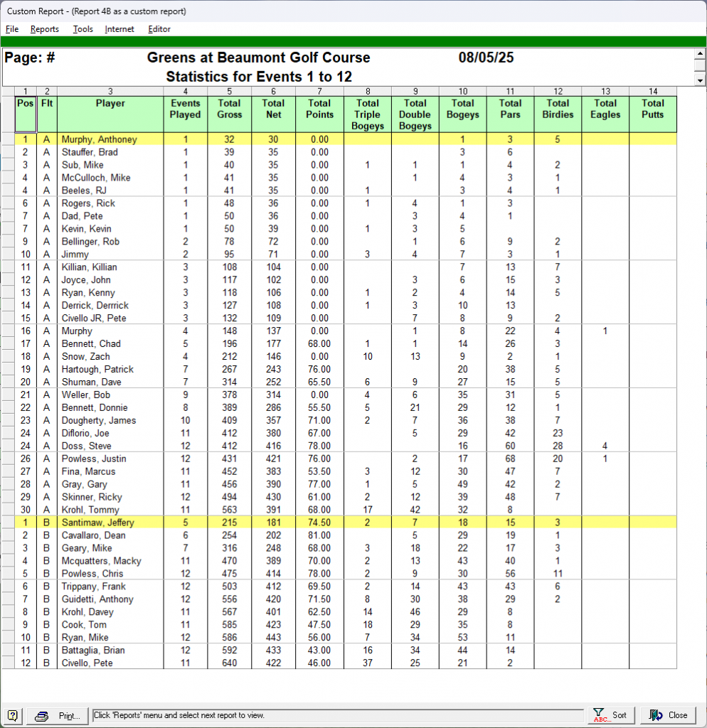707x728 pixels.
Task: Open the Reports menu
Action: point(44,29)
